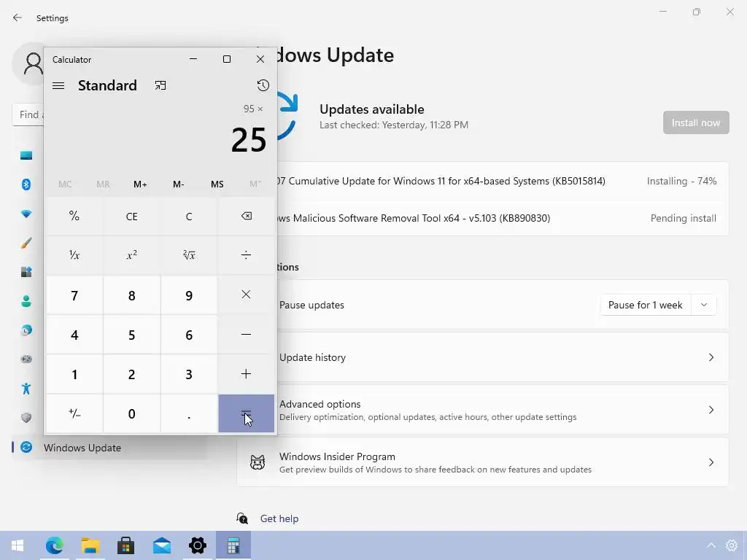Click the minus operator button

(246, 334)
